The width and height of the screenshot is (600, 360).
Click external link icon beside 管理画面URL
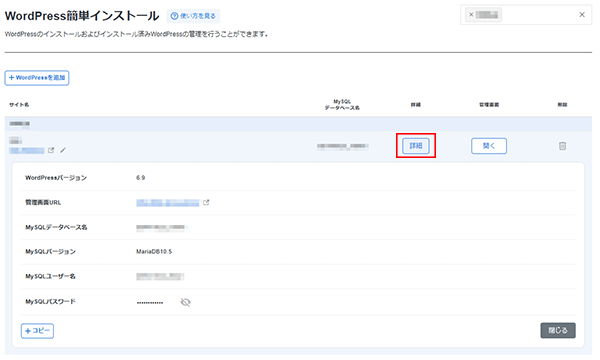206,202
